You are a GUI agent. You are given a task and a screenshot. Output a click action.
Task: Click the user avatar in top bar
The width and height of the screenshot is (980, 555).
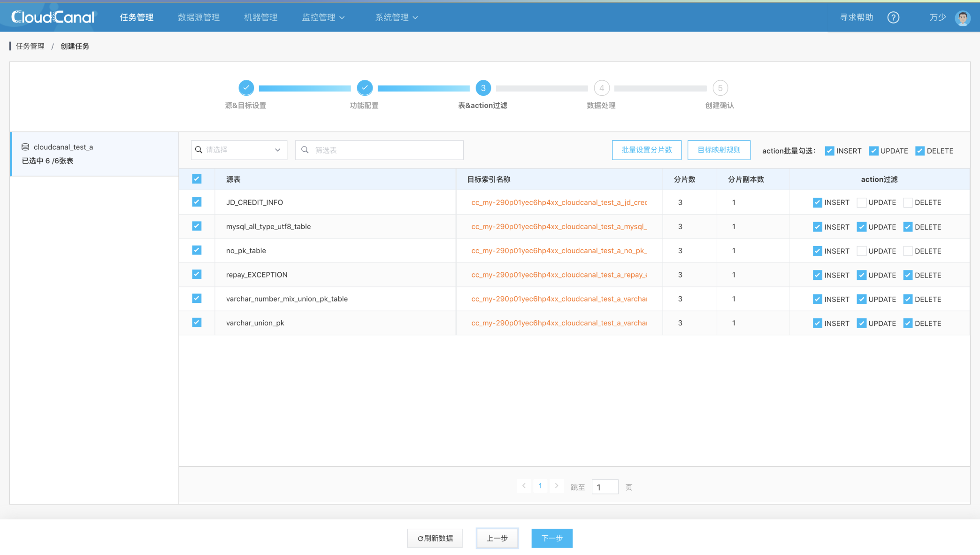click(x=963, y=17)
